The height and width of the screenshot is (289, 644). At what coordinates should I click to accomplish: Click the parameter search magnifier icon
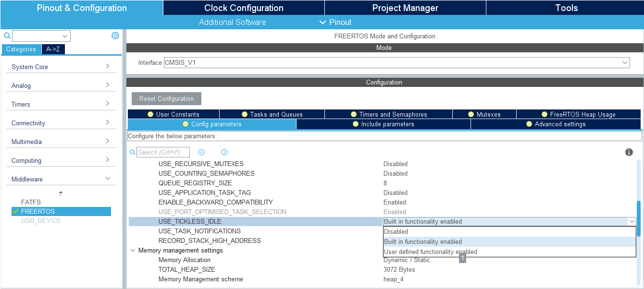pos(133,152)
